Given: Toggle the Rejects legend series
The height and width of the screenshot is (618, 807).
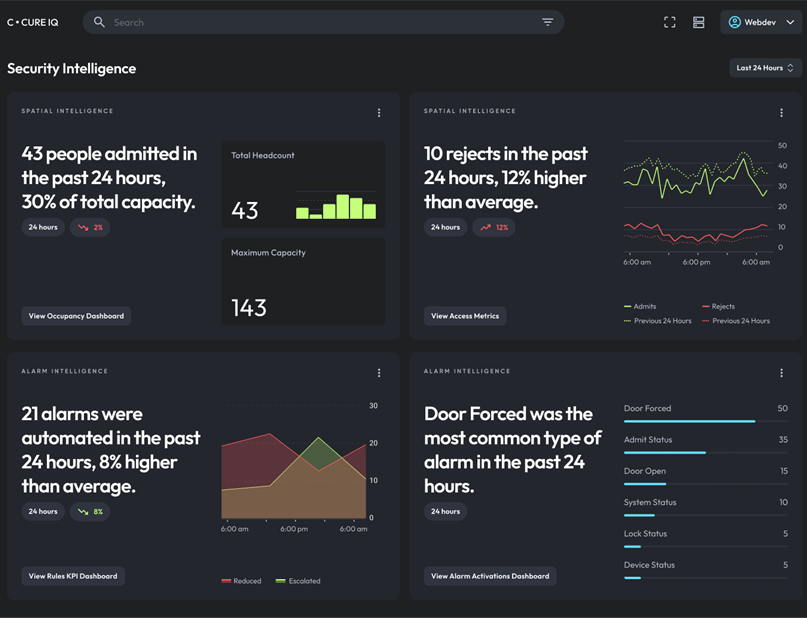Looking at the screenshot, I should [722, 307].
